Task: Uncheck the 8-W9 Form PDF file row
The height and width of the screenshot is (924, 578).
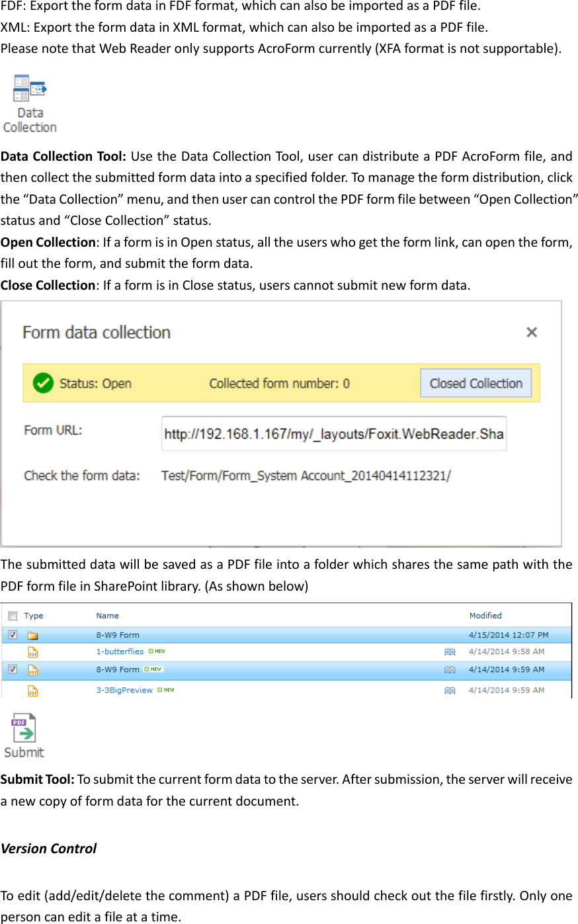Action: click(11, 669)
